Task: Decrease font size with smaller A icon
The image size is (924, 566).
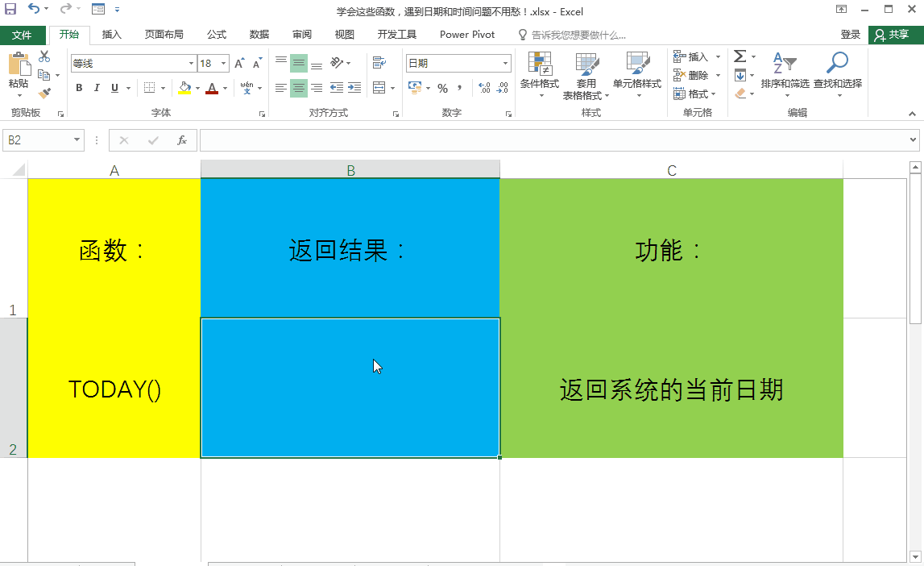Action: point(257,63)
